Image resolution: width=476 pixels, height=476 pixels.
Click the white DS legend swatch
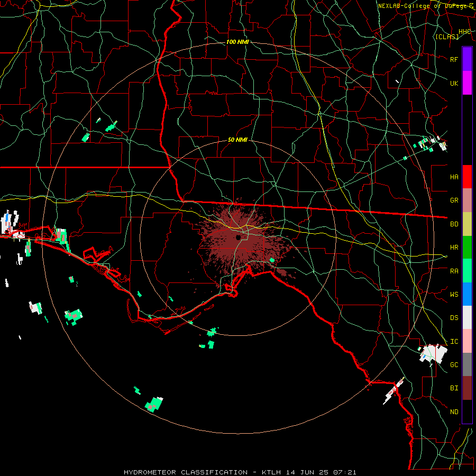[x=467, y=317]
